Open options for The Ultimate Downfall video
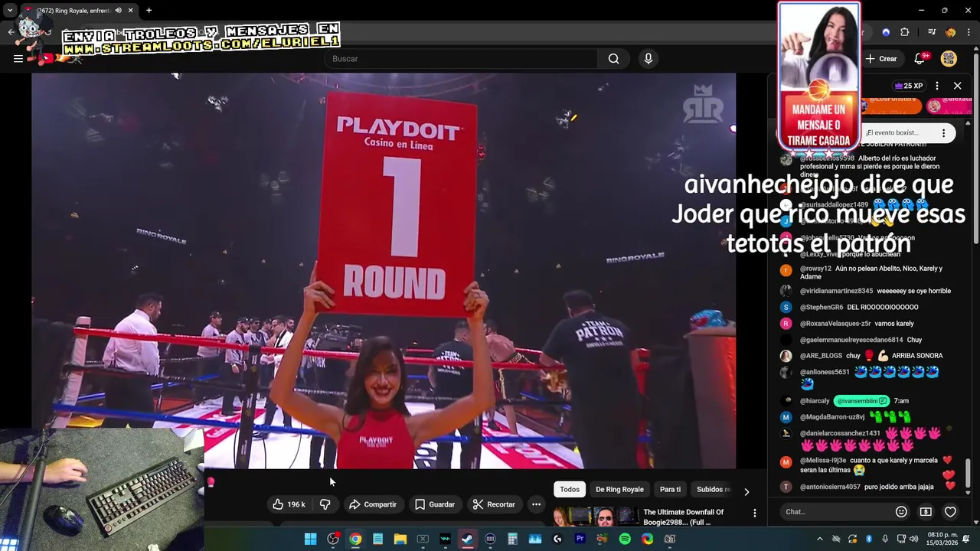Viewport: 980px width, 551px height. click(x=754, y=514)
